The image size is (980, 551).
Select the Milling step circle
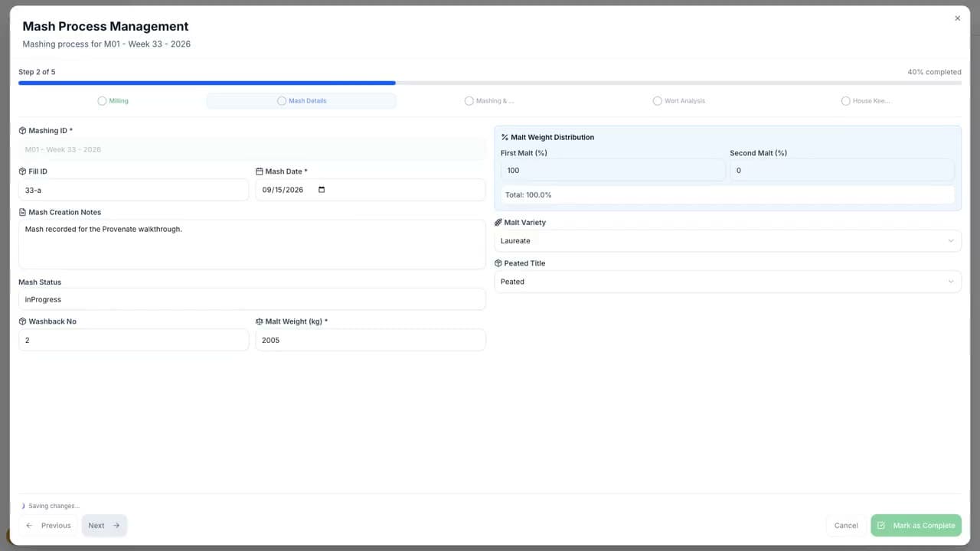(102, 101)
